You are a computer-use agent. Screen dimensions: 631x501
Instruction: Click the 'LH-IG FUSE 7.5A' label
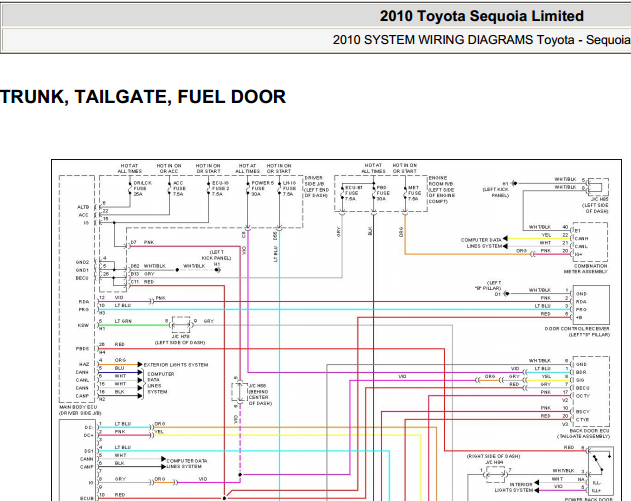coord(289,188)
